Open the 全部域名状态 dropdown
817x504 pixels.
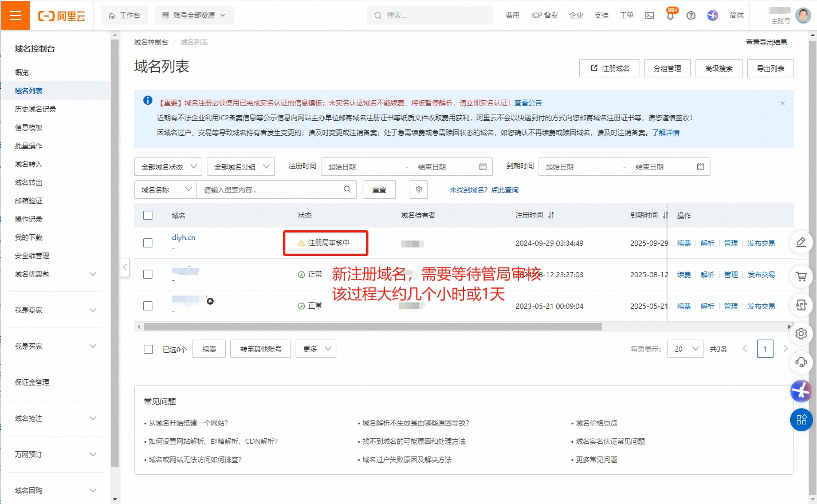167,166
